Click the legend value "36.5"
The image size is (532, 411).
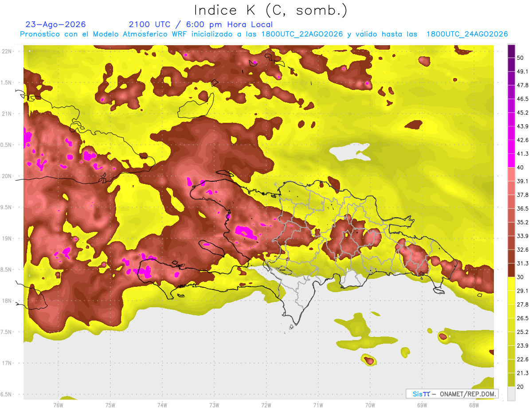(x=522, y=208)
